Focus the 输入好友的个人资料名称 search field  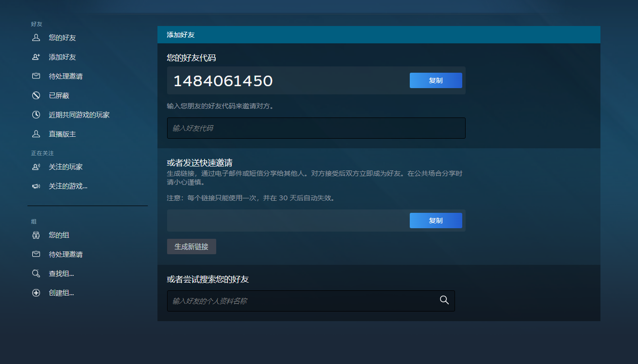tap(311, 301)
